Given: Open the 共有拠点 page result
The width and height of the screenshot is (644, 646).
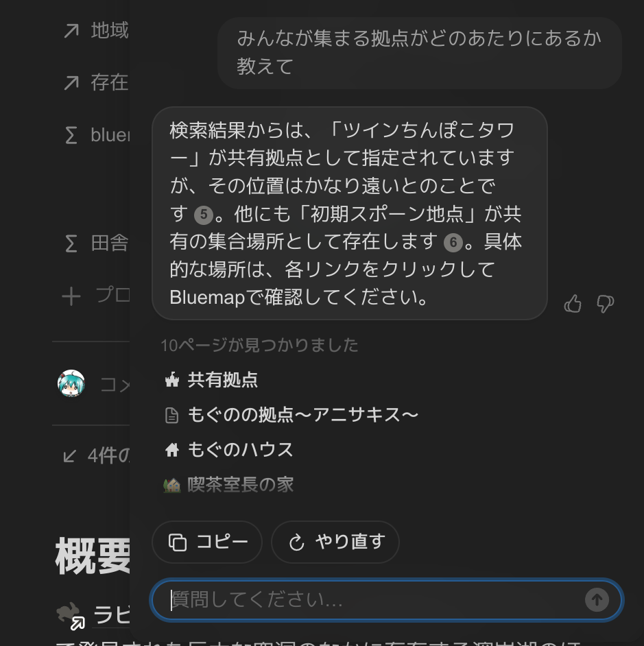Looking at the screenshot, I should [222, 380].
